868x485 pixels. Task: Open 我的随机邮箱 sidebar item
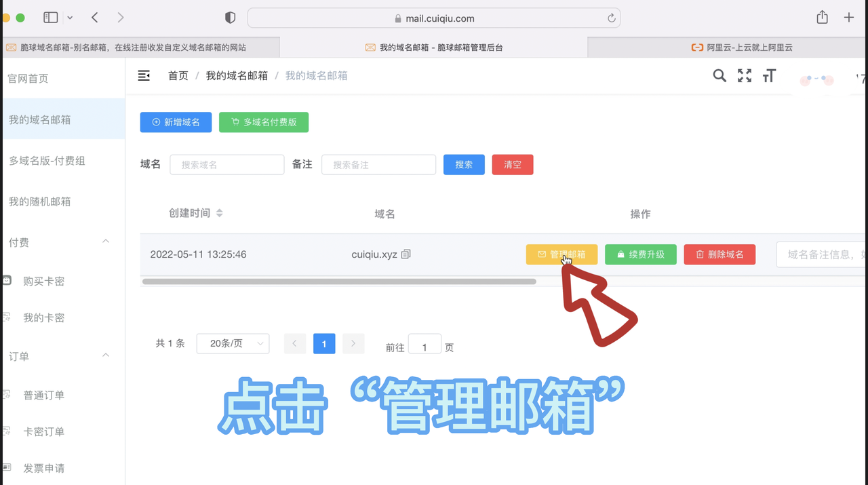[62, 201]
